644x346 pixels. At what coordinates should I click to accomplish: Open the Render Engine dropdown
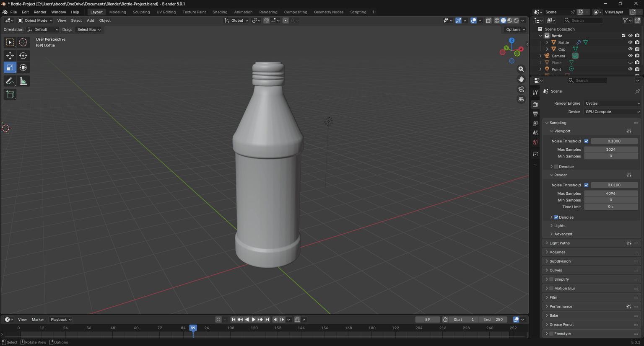click(x=612, y=103)
